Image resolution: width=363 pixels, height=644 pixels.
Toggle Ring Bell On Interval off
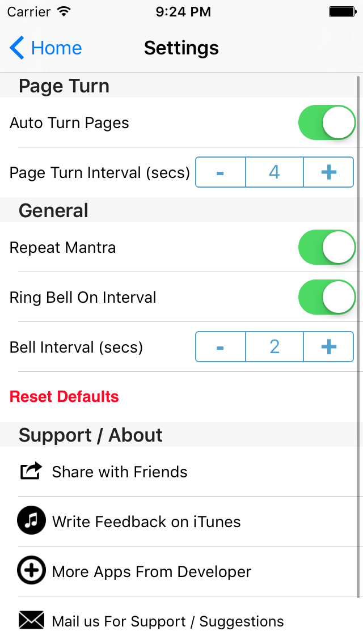(327, 297)
